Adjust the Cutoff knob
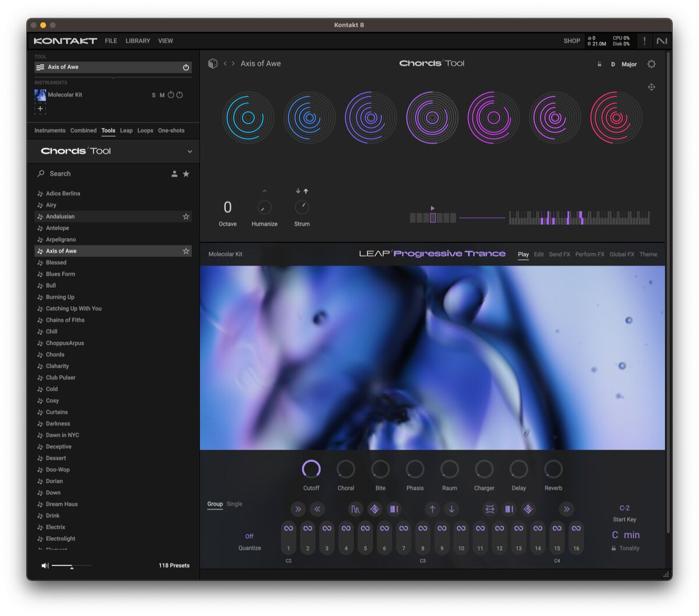Image resolution: width=699 pixels, height=616 pixels. pyautogui.click(x=311, y=469)
